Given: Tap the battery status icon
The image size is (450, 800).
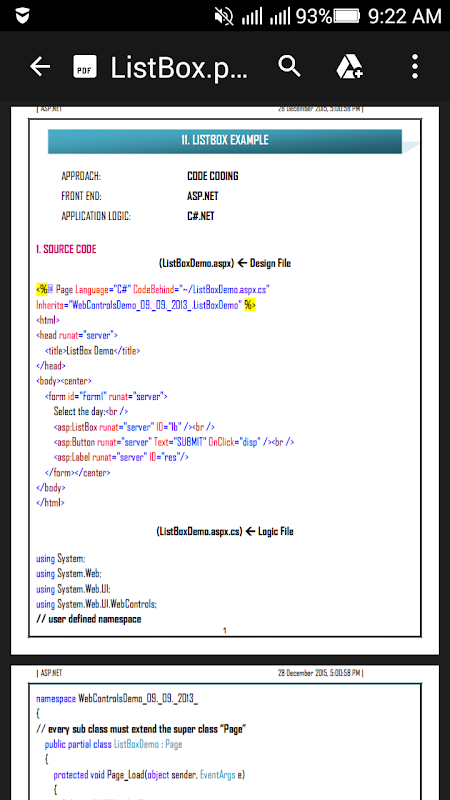Looking at the screenshot, I should click(346, 16).
